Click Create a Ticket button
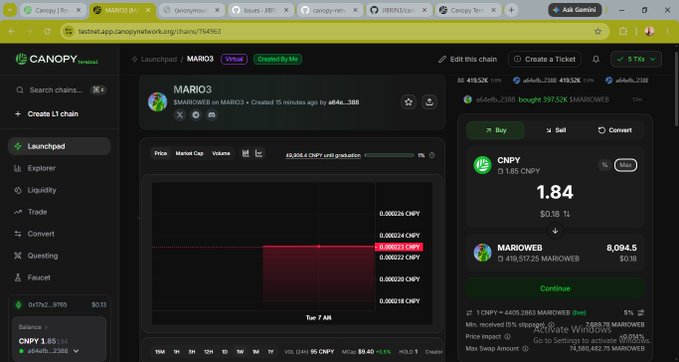 click(x=545, y=59)
